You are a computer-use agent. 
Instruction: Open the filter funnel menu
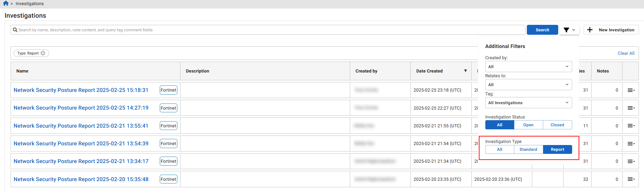point(569,30)
